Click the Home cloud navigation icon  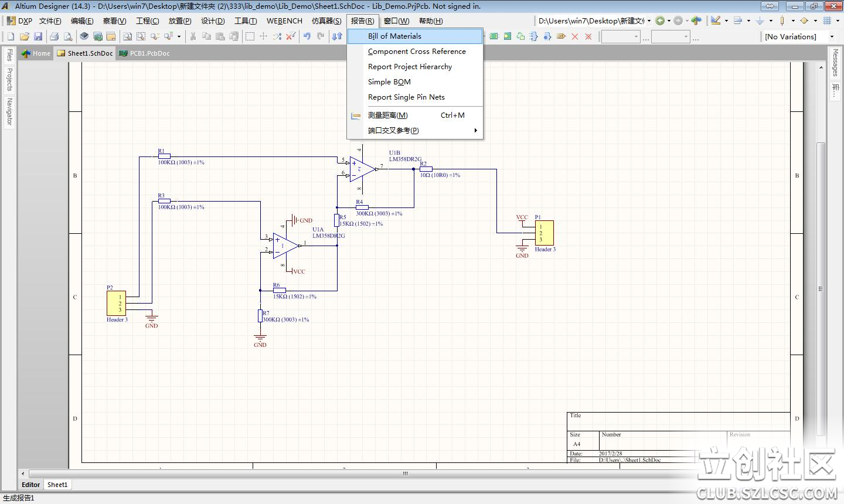(x=696, y=21)
